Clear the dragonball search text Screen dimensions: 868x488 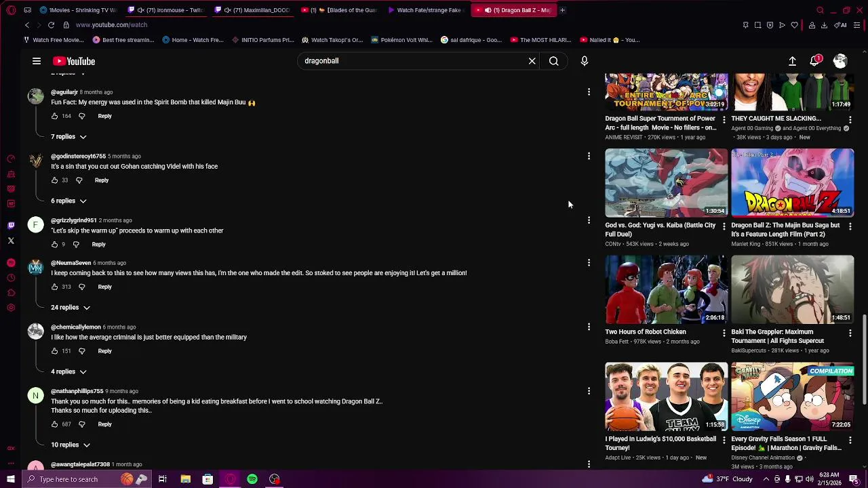tap(532, 61)
